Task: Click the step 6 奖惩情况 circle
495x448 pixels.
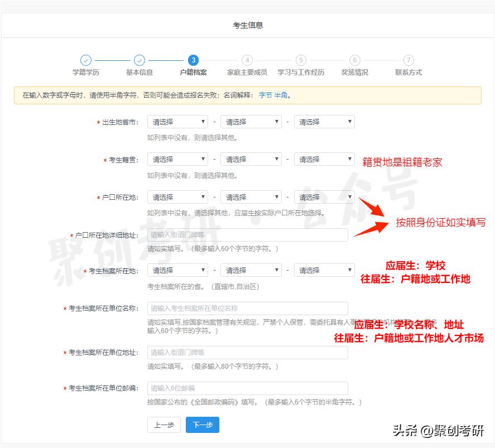Action: click(x=354, y=60)
